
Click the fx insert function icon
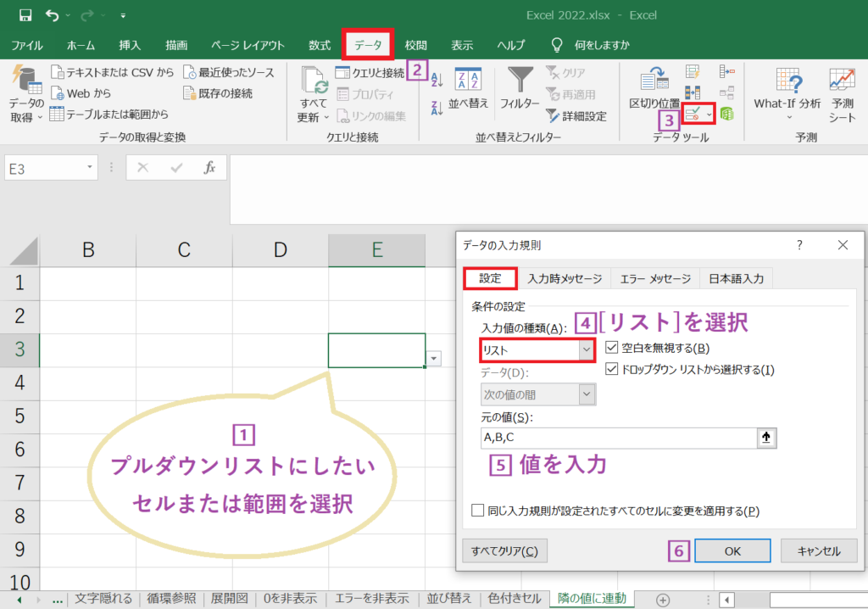pos(210,167)
